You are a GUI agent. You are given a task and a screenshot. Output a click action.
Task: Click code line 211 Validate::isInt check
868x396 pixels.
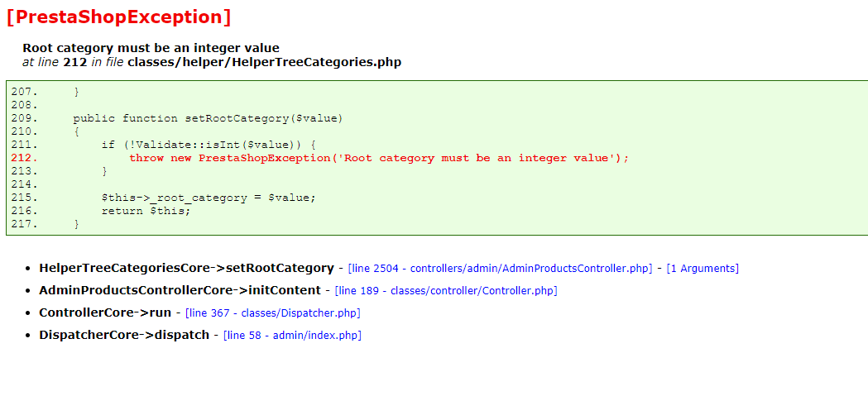point(209,145)
